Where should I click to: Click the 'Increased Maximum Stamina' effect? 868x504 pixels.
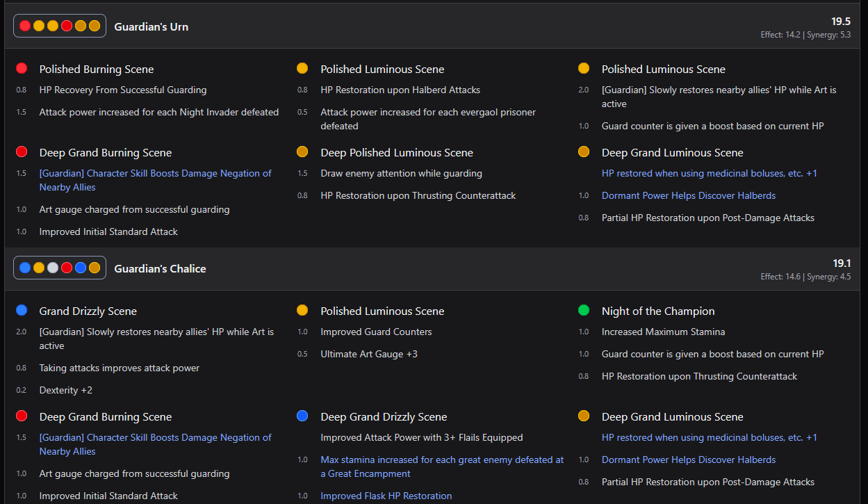click(x=663, y=332)
